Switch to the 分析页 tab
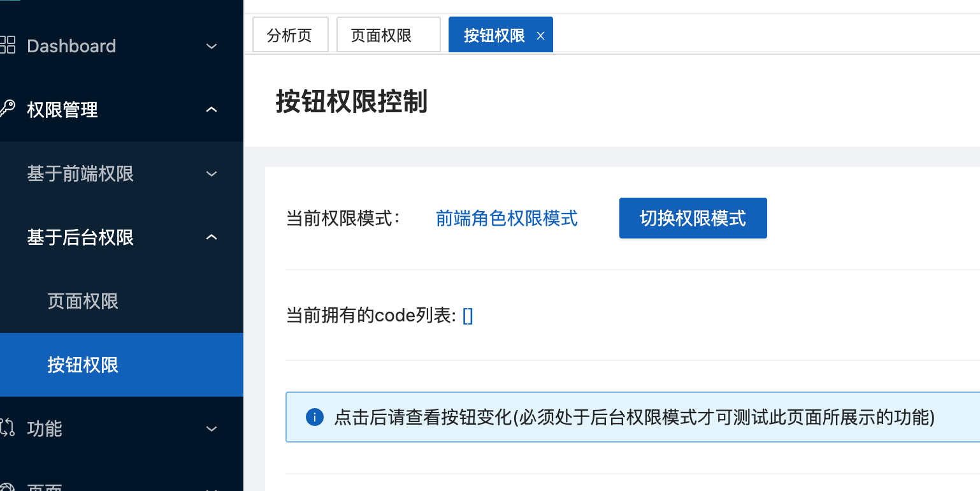Image resolution: width=980 pixels, height=491 pixels. pyautogui.click(x=290, y=34)
